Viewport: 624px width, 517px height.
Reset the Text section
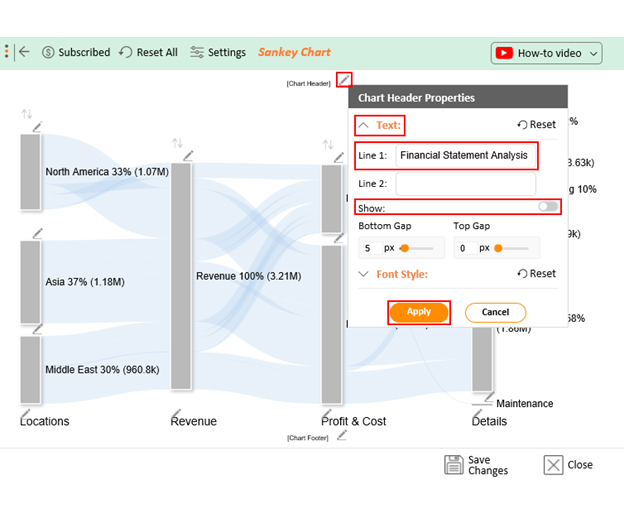click(536, 125)
